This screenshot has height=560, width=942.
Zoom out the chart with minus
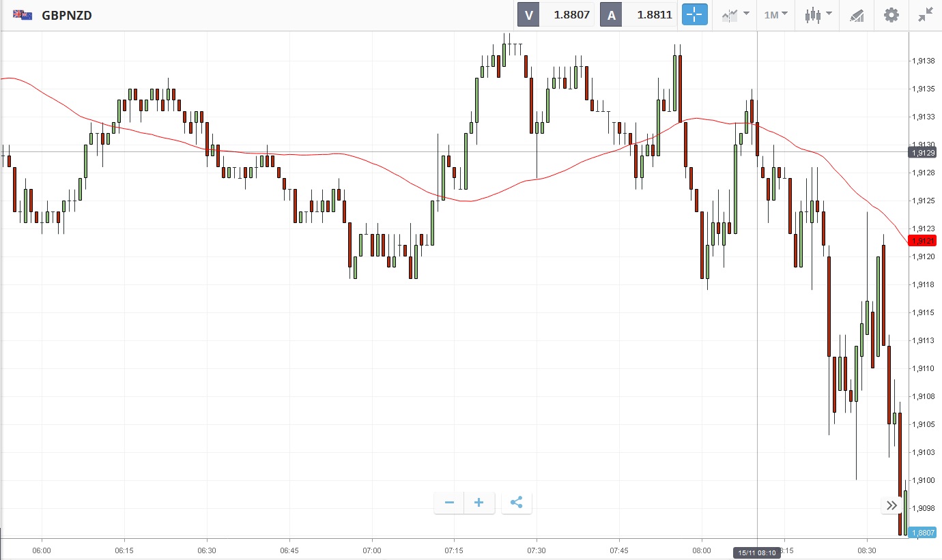(449, 503)
